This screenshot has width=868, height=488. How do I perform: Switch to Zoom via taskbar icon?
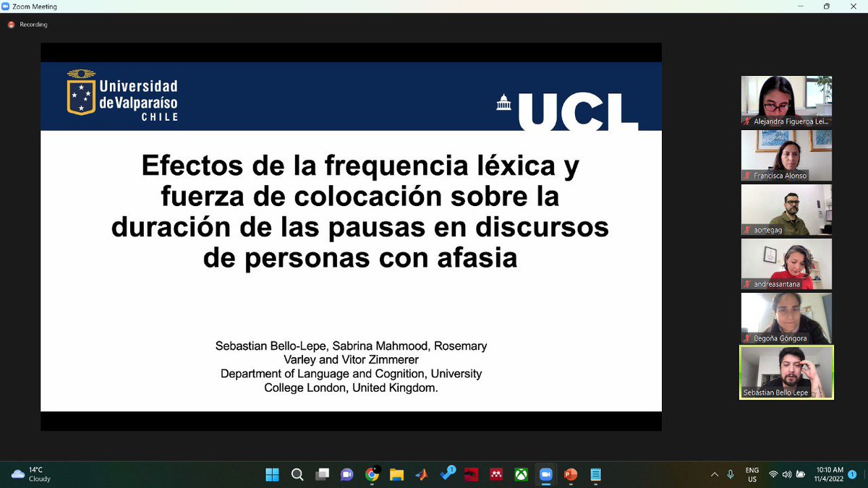pos(546,474)
